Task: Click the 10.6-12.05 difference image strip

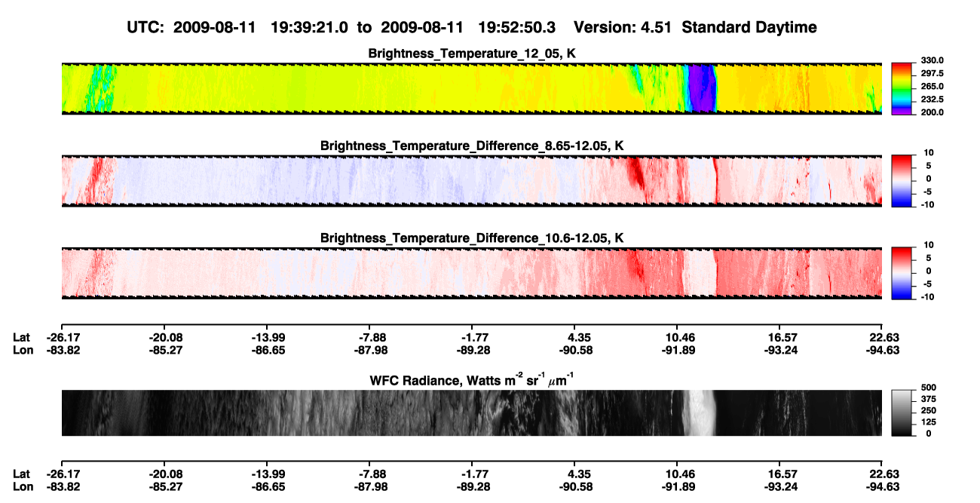Action: tap(471, 273)
